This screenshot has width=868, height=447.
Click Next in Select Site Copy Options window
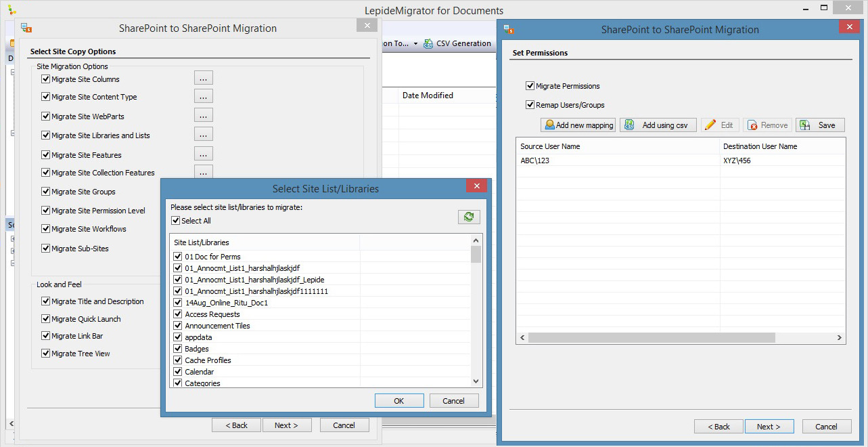tap(286, 425)
